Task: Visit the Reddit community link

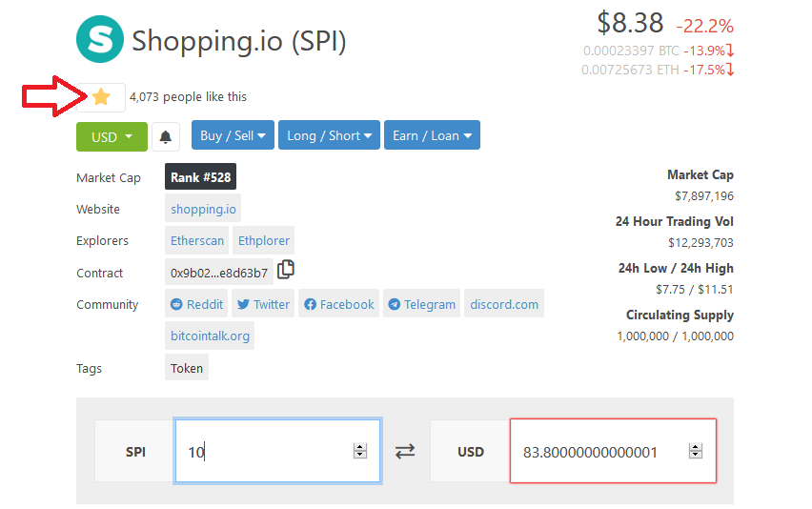Action: pyautogui.click(x=196, y=304)
